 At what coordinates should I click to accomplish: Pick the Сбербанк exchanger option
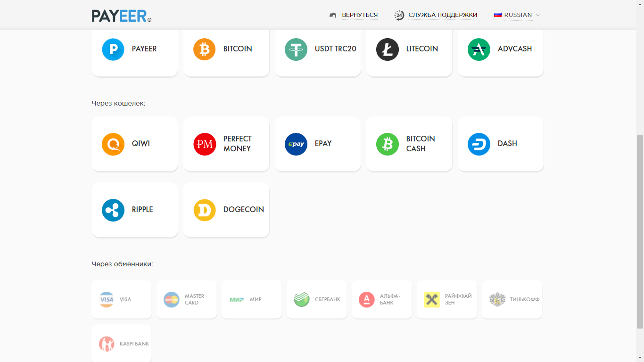tap(316, 299)
